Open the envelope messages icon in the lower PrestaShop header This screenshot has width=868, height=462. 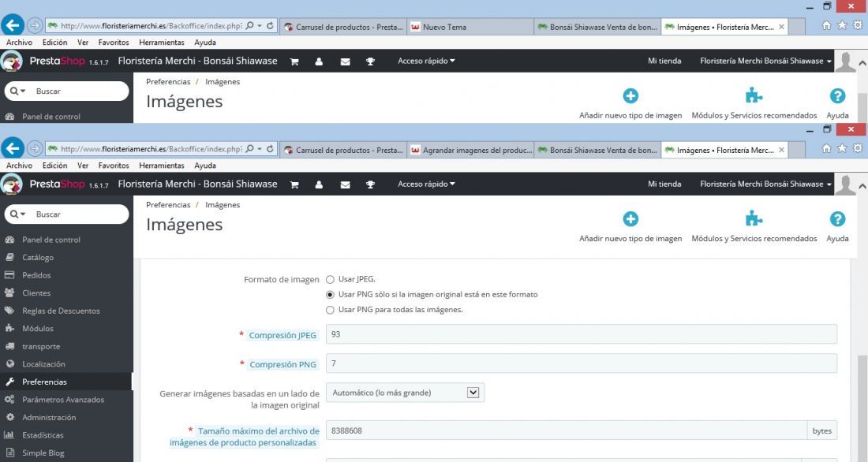(x=346, y=184)
